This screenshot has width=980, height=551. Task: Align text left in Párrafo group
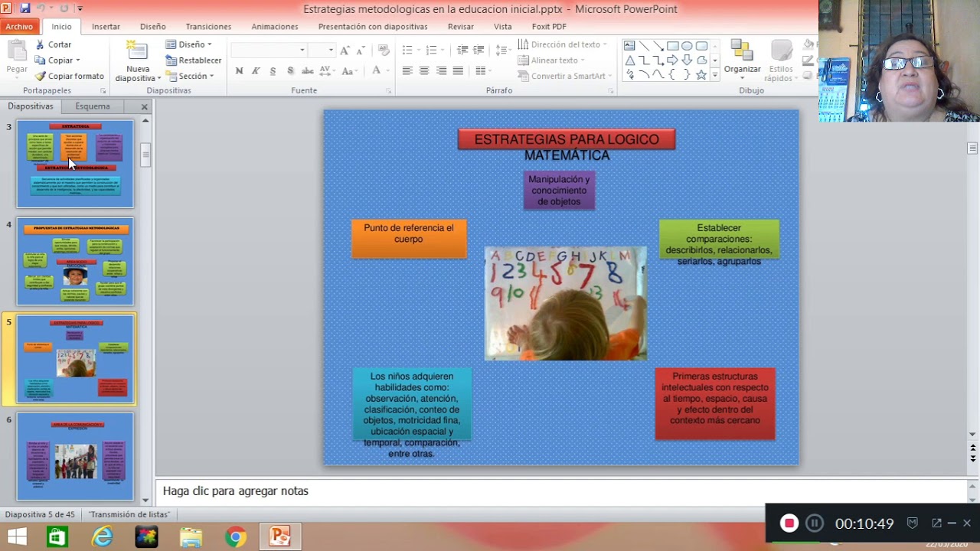click(x=407, y=70)
